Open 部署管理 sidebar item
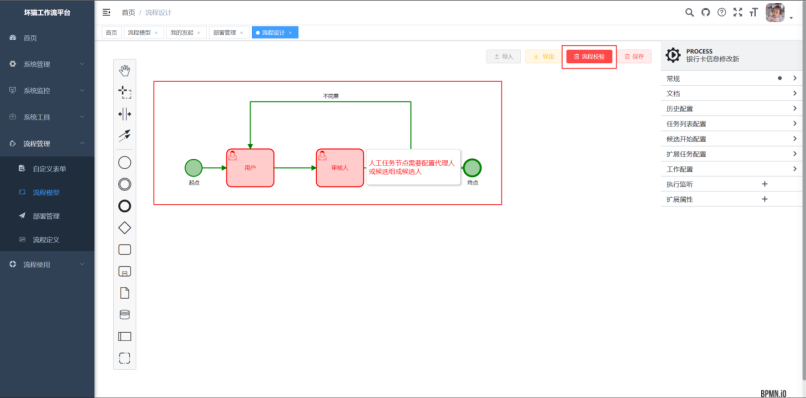Screen dimensions: 806x398 point(47,216)
